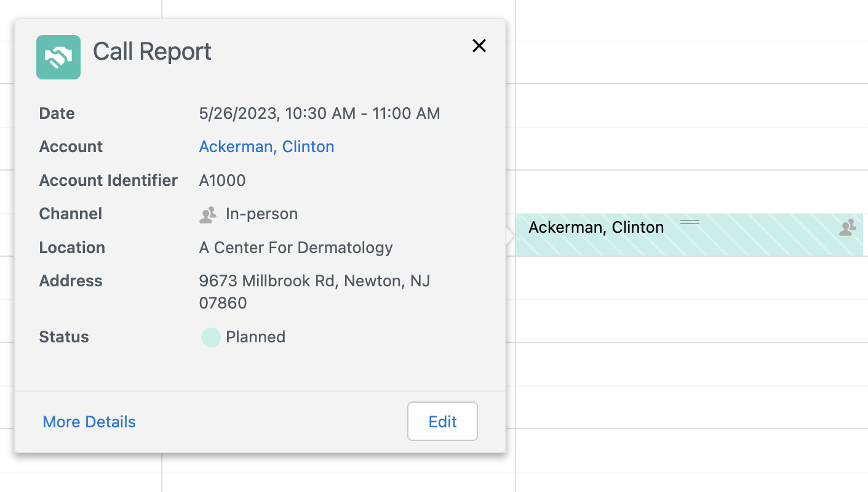Click the Call Report handshake icon

coord(58,57)
